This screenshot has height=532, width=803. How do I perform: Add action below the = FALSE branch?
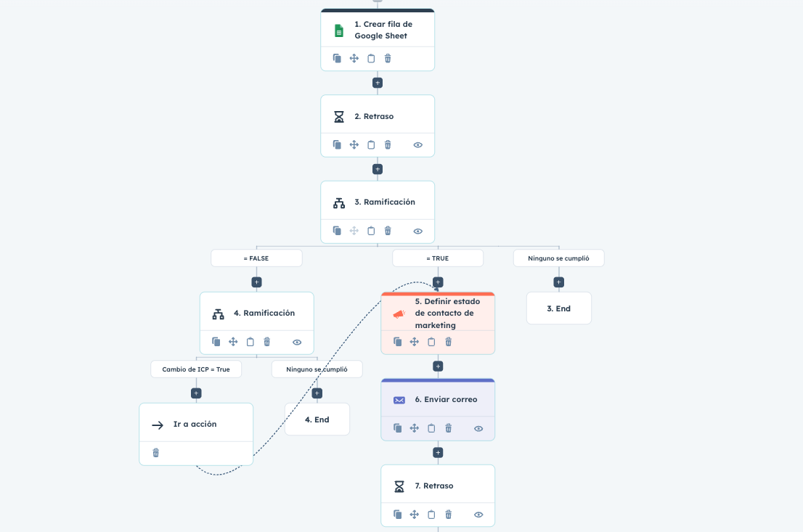point(256,282)
